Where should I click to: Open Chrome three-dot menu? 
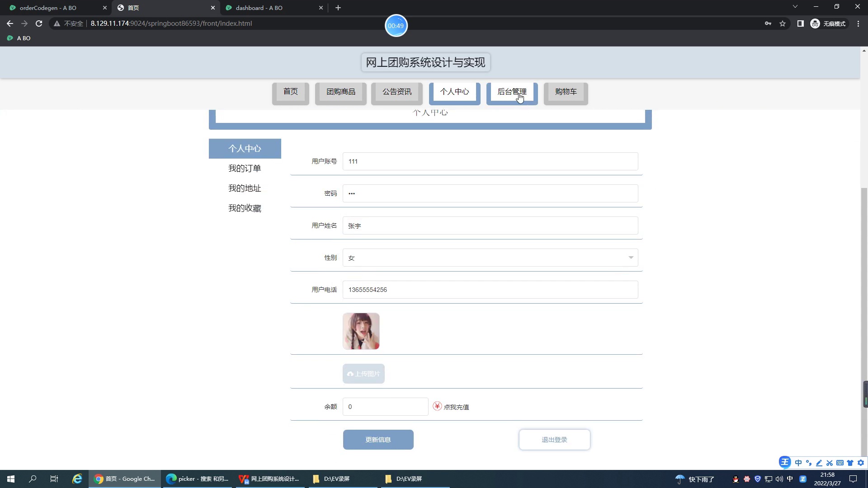(x=858, y=23)
